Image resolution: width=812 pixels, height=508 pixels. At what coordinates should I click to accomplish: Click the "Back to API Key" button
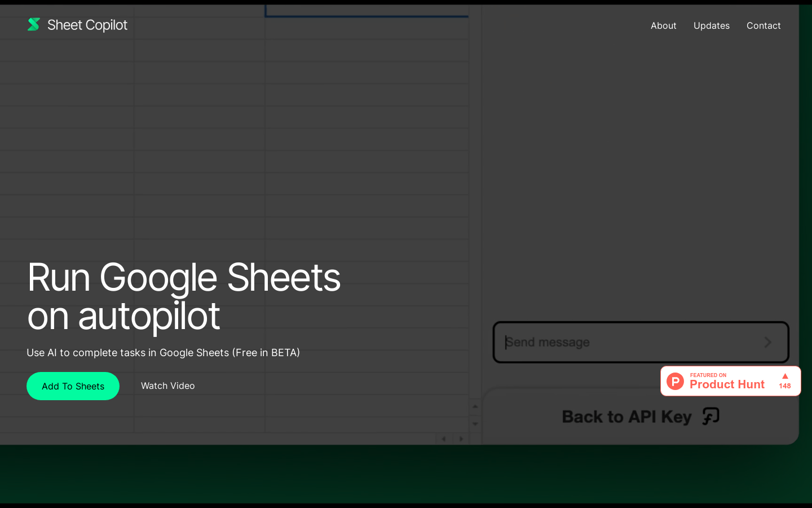626,417
